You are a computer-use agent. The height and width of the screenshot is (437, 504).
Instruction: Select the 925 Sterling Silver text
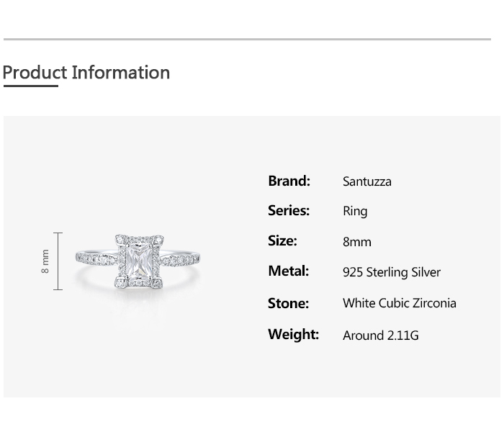pyautogui.click(x=392, y=272)
